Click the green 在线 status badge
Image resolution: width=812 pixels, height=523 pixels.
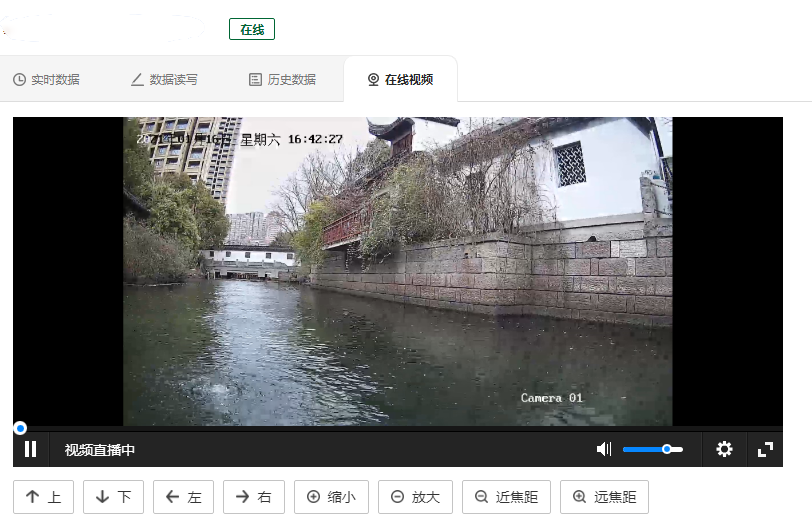click(252, 29)
